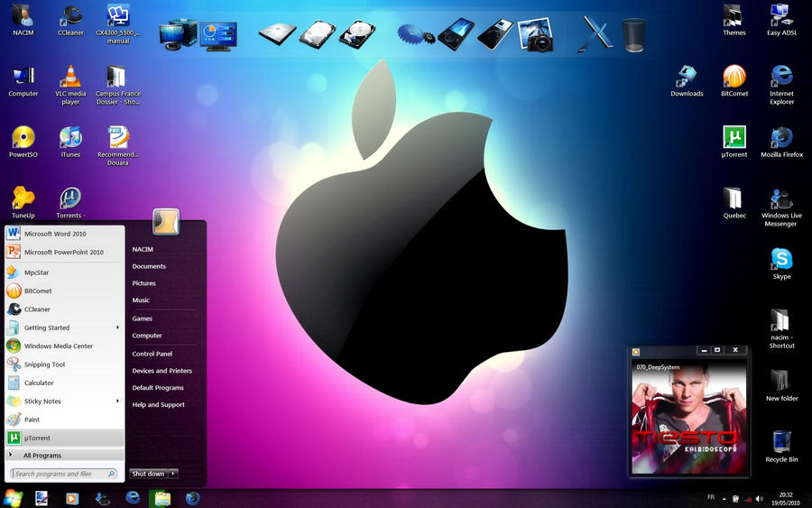Open Windows Explorer taskbar button
The image size is (812, 508).
click(x=162, y=499)
